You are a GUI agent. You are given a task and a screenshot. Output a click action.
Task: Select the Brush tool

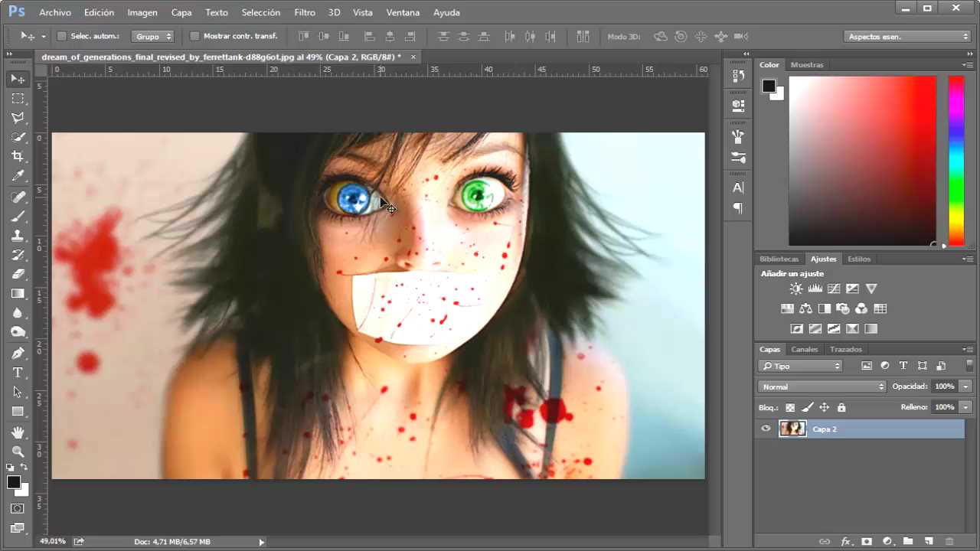click(18, 217)
